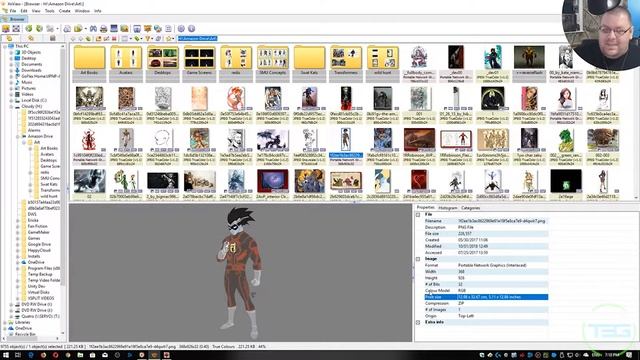Image resolution: width=640 pixels, height=360 pixels.
Task: Click the Open file toolbar icon
Action: 6,29
